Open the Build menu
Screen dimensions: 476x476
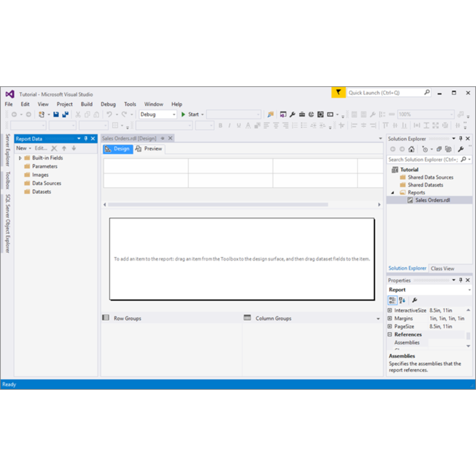87,104
